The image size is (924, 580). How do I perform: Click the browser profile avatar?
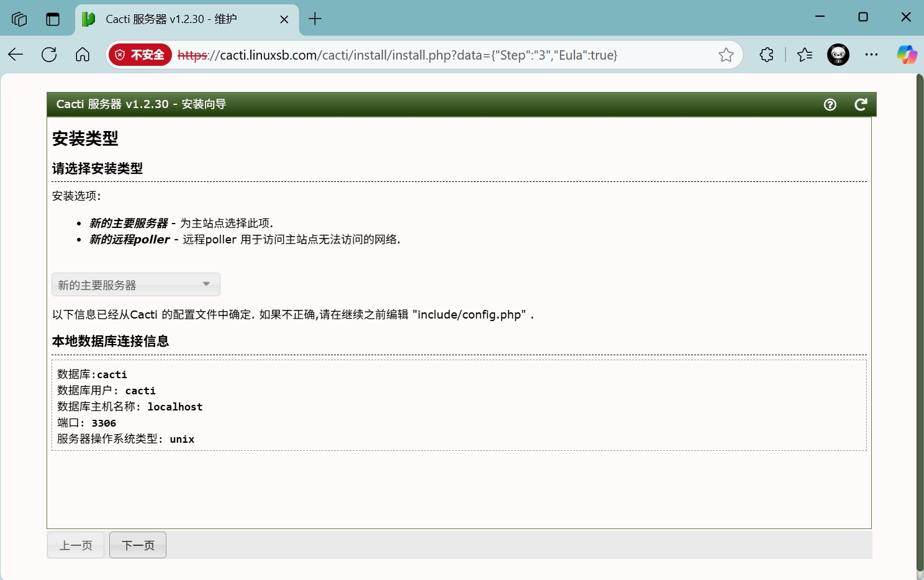point(838,55)
